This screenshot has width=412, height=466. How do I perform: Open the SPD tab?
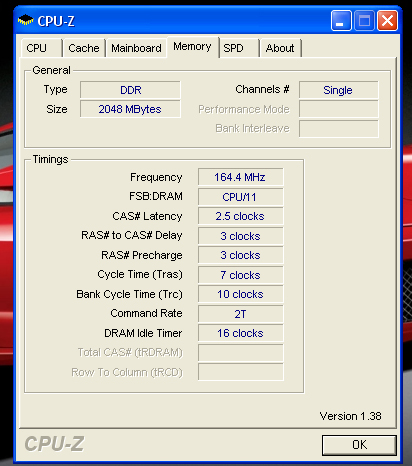click(239, 48)
